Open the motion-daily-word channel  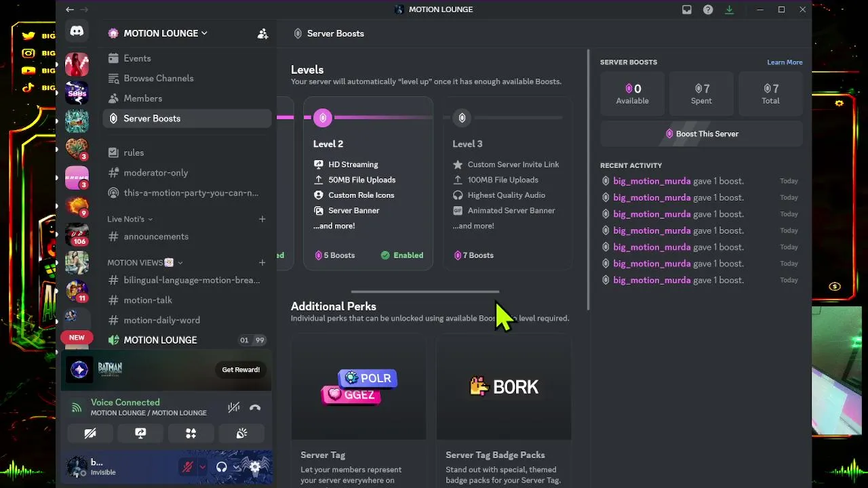click(187, 320)
